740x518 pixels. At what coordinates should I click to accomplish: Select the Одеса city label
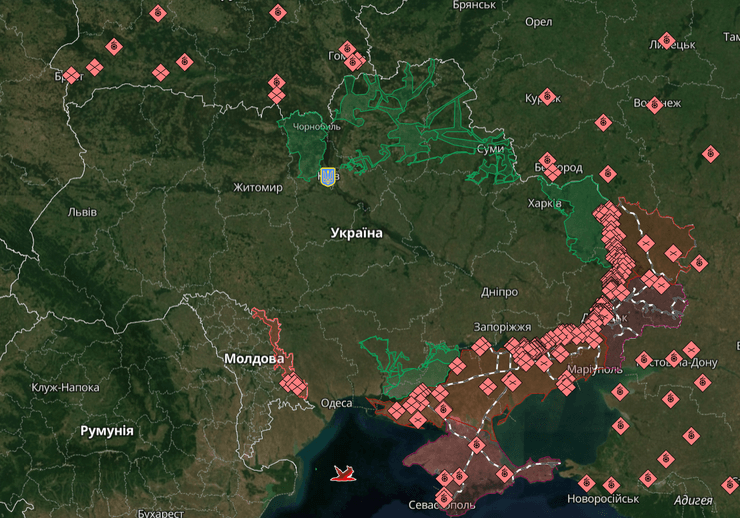click(x=336, y=402)
